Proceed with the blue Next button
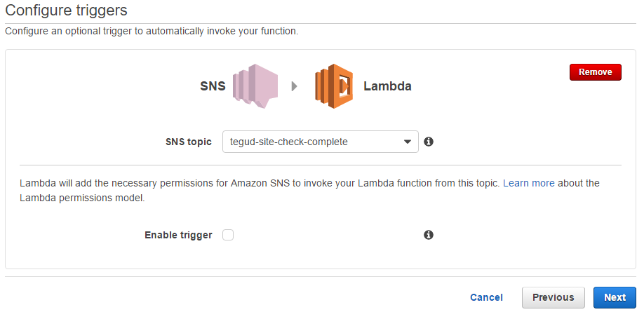644x319 pixels. (x=615, y=297)
